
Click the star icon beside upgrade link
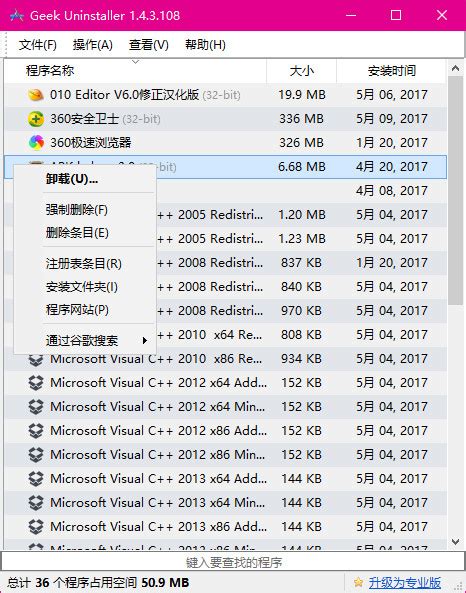358,582
